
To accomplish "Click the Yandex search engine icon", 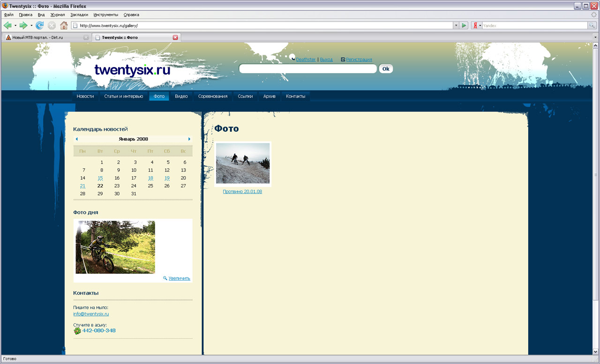I will 475,25.
